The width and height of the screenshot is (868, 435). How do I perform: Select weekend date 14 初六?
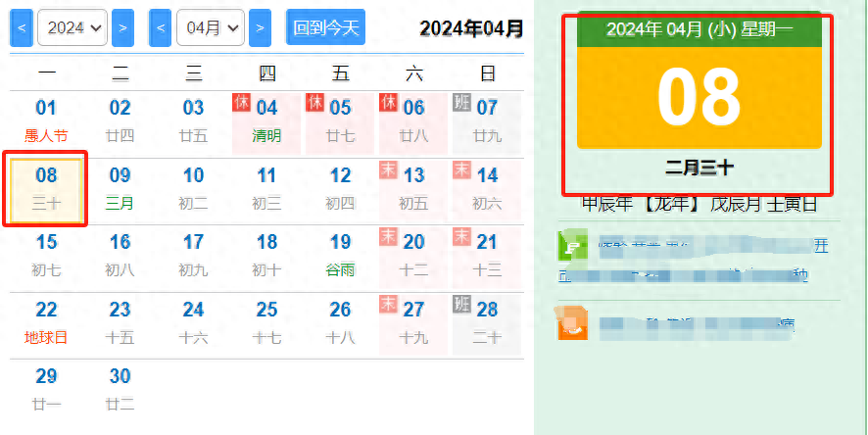coord(487,190)
